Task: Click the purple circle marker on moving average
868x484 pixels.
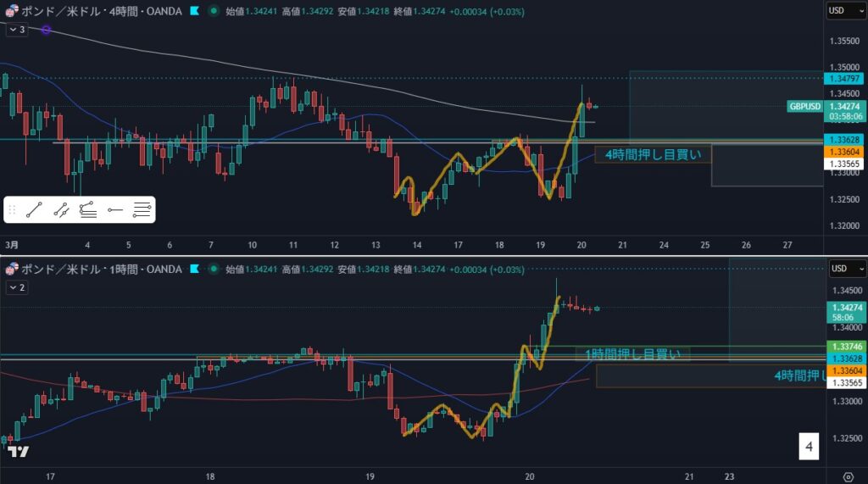Action: pos(46,30)
